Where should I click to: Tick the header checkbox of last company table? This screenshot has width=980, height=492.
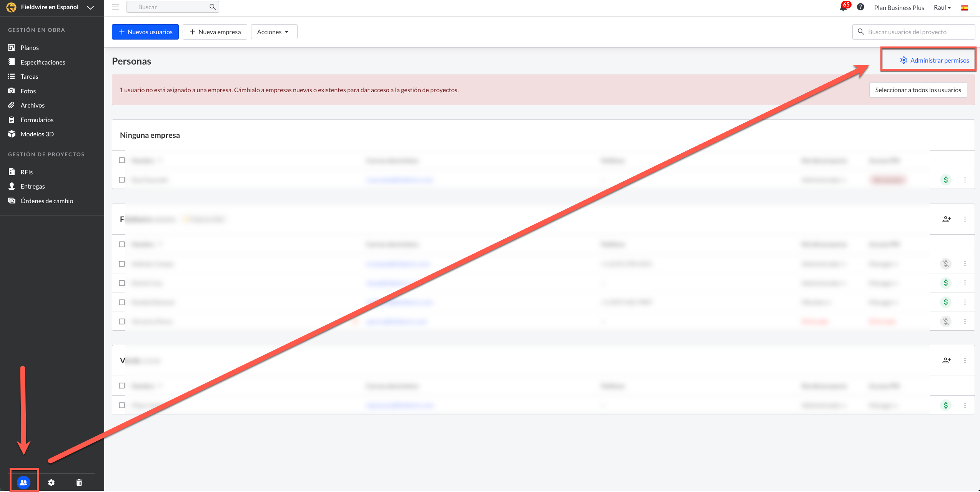[122, 386]
